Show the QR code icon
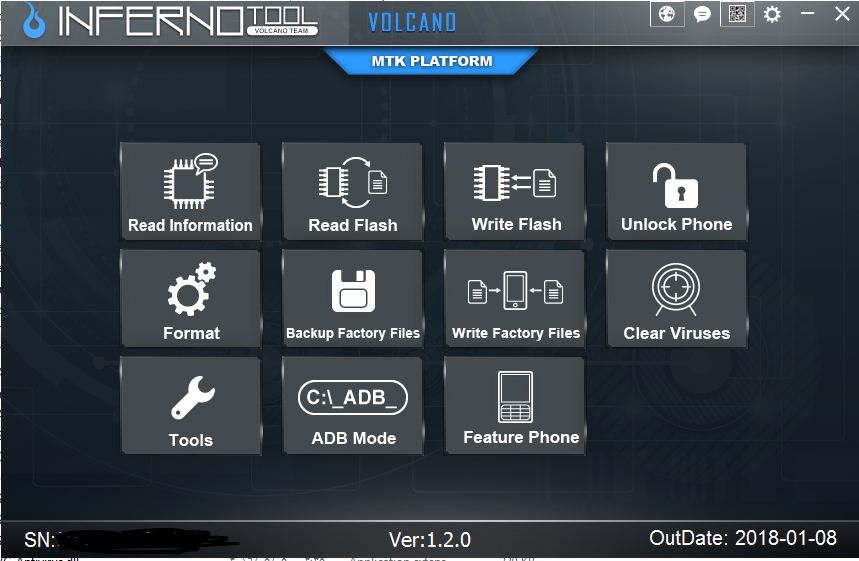Viewport: 859px width, 561px height. pos(737,14)
